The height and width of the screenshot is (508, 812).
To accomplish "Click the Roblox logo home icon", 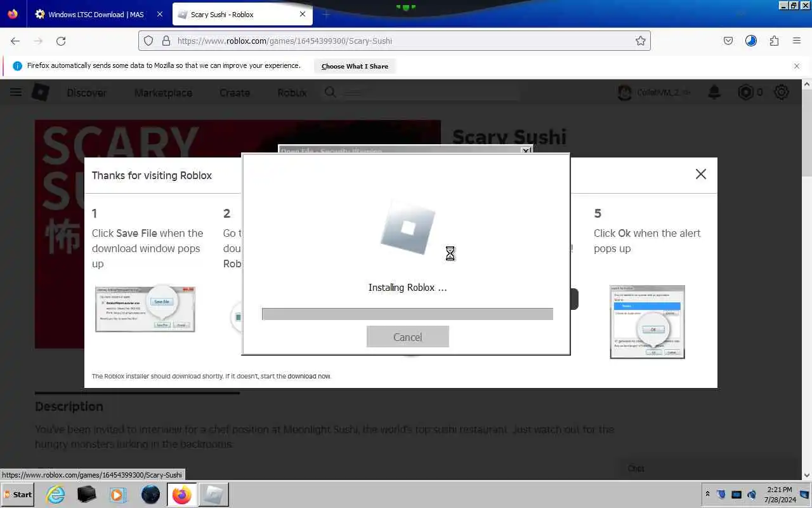I will (41, 93).
